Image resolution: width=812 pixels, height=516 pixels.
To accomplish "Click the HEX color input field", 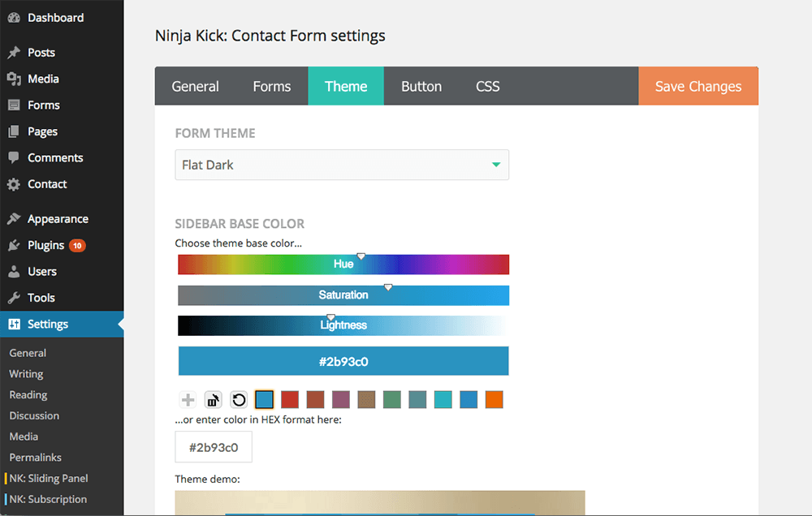I will [x=214, y=447].
